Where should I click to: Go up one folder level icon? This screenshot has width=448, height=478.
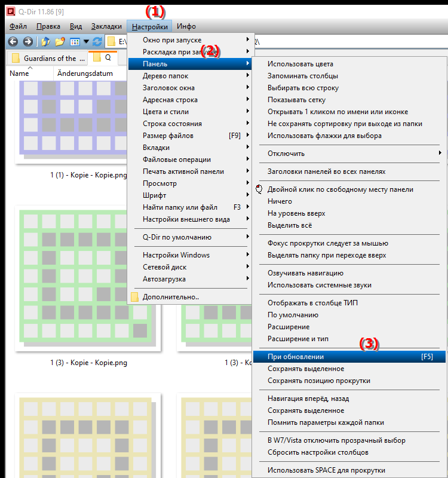46,42
